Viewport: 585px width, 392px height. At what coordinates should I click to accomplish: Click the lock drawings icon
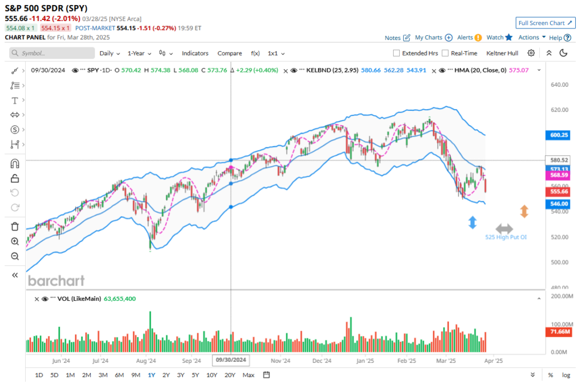tap(15, 179)
